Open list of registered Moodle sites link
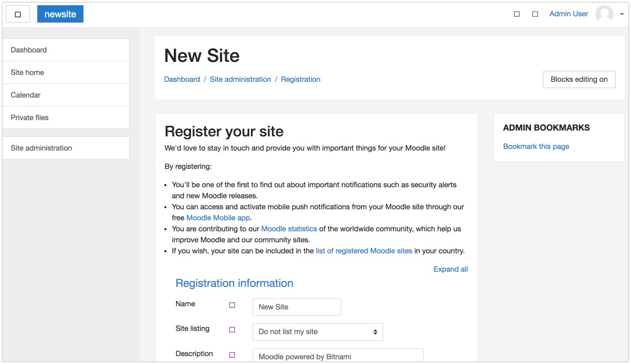Screen dimensions: 631x364 point(364,251)
